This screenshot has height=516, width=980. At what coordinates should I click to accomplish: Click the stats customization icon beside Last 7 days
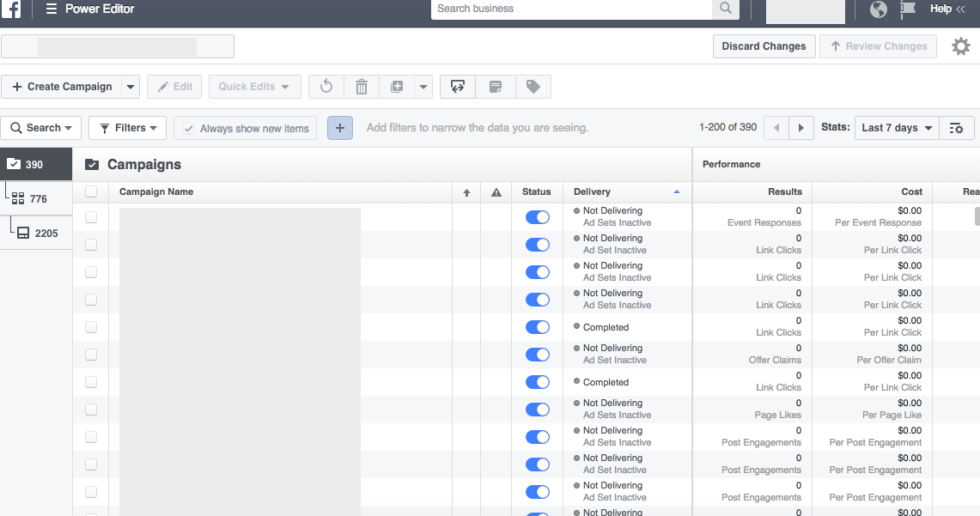(x=957, y=127)
